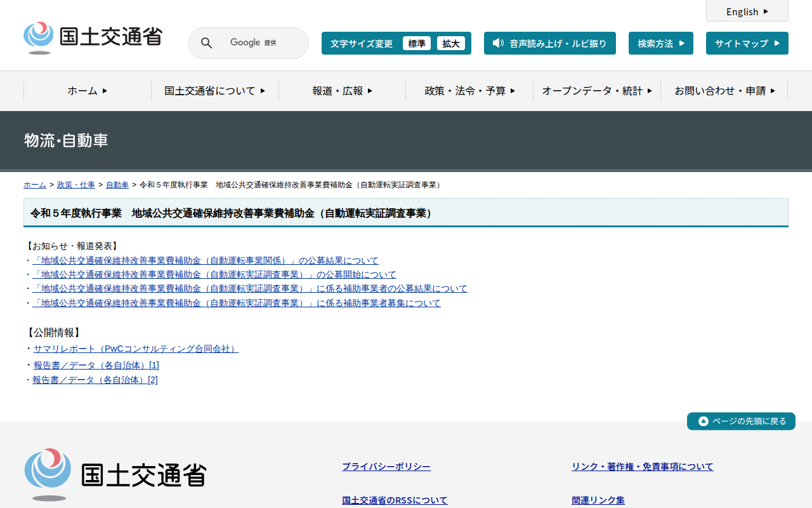Open the オープンデータ・統計 menu item
This screenshot has height=508, width=812.
point(597,91)
